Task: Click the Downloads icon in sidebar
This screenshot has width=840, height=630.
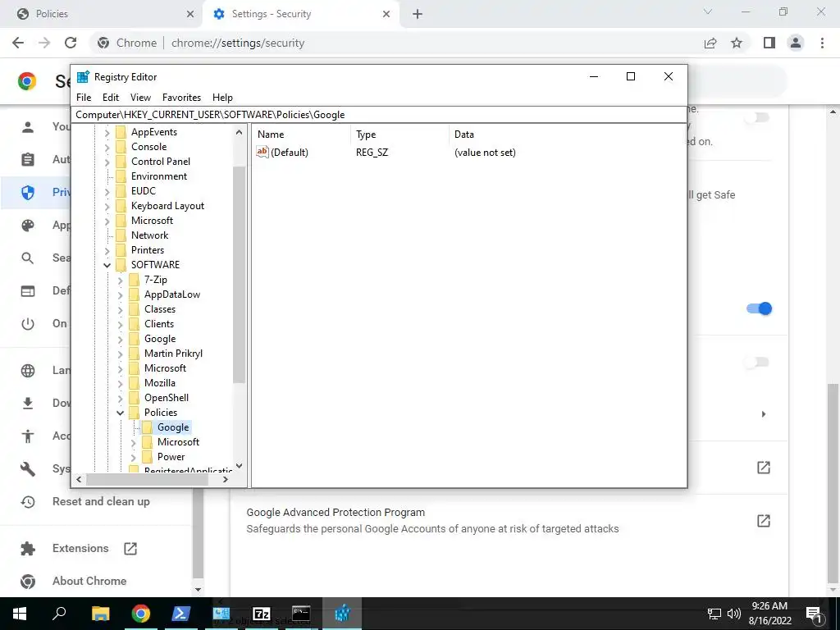Action: click(x=28, y=404)
